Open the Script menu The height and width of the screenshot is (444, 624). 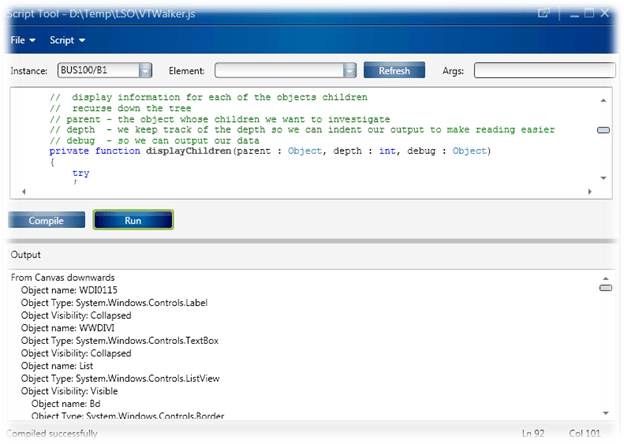pyautogui.click(x=67, y=40)
